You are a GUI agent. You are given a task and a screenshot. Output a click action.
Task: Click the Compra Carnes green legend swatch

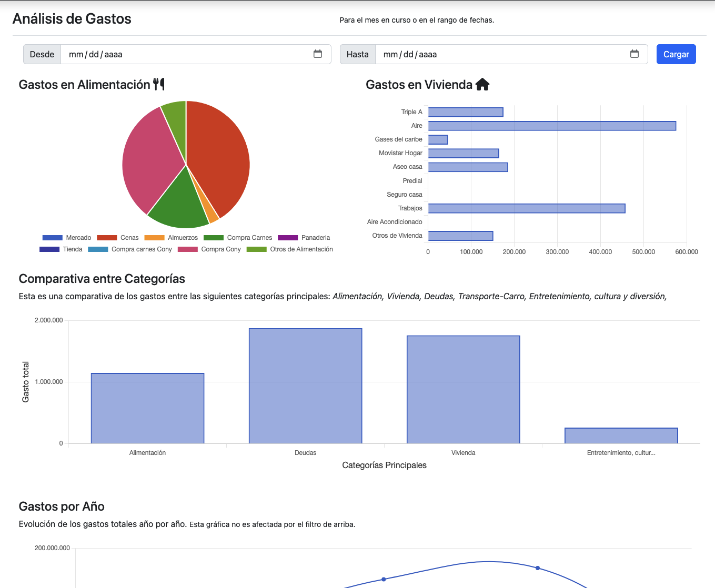tap(214, 238)
